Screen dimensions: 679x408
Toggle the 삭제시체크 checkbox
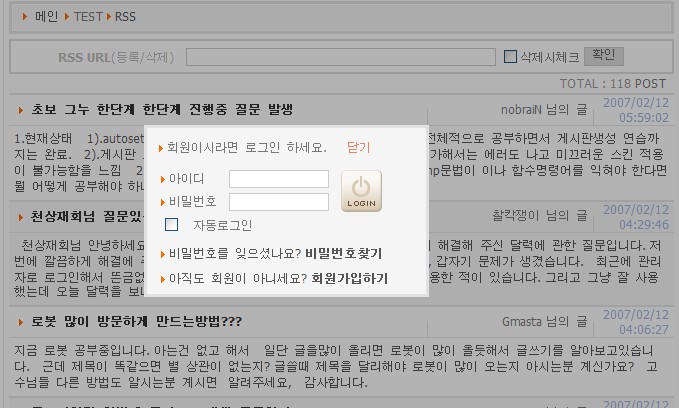click(510, 57)
